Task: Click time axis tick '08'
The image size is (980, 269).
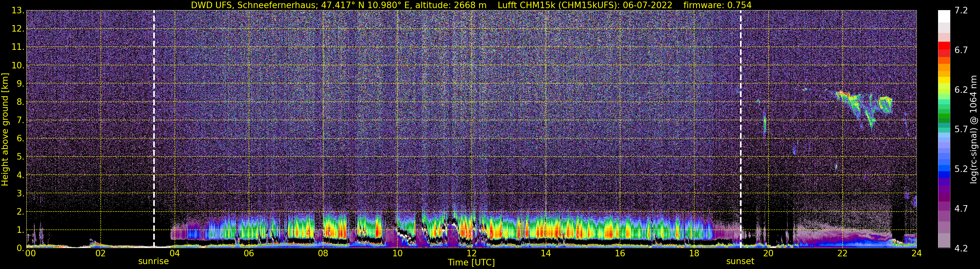Action: click(x=323, y=253)
